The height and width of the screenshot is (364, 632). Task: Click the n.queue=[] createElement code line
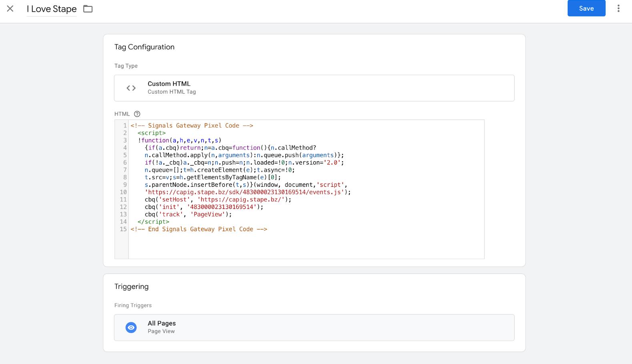[x=220, y=170]
